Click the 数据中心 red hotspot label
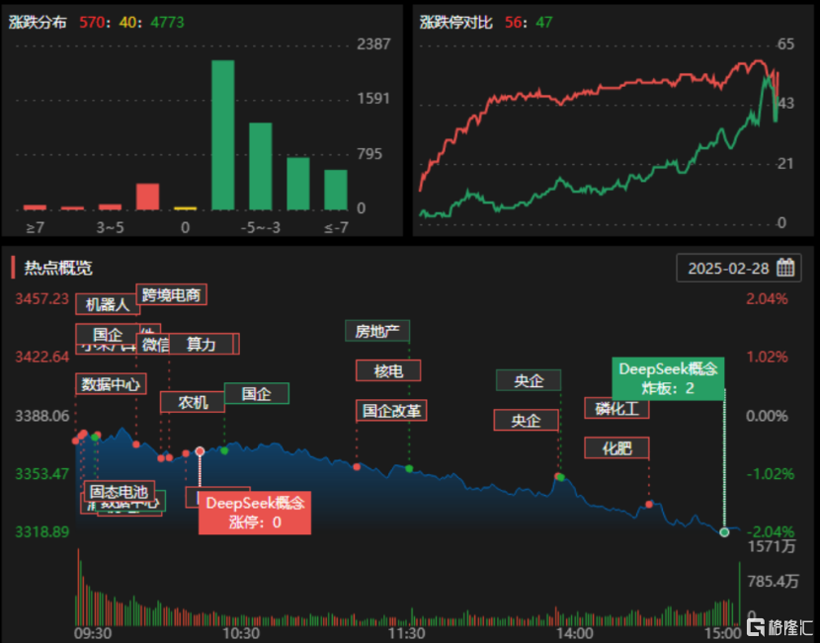This screenshot has height=644, width=820. (111, 384)
